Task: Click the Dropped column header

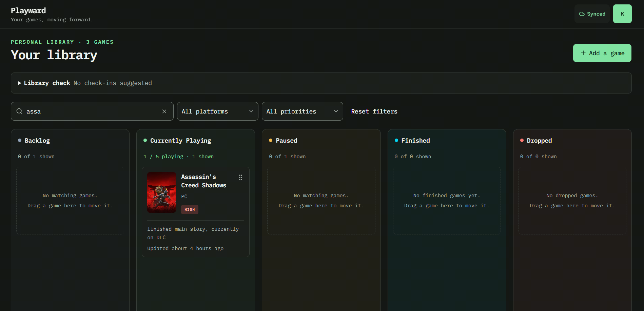Action: point(539,141)
